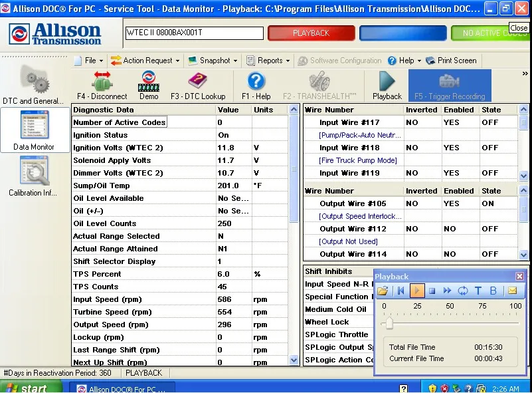The width and height of the screenshot is (532, 393).
Task: Click the Play button in Playback panel
Action: (417, 291)
